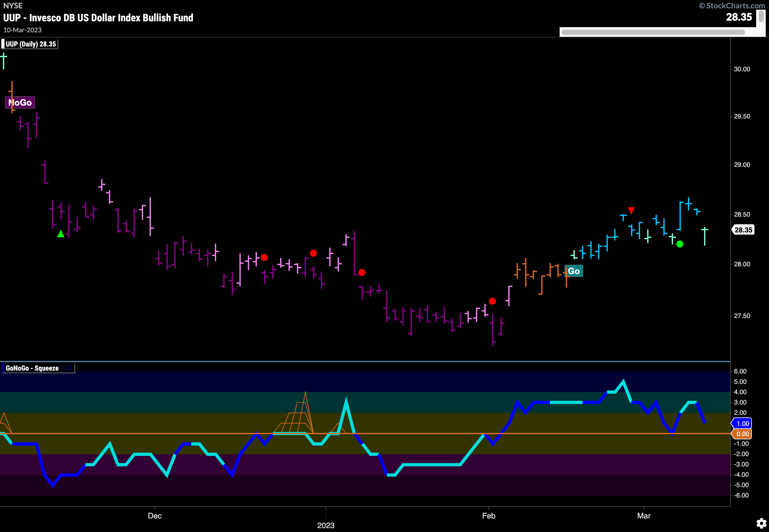Image resolution: width=769 pixels, height=532 pixels.
Task: Click the green circle marker in March
Action: (x=679, y=244)
